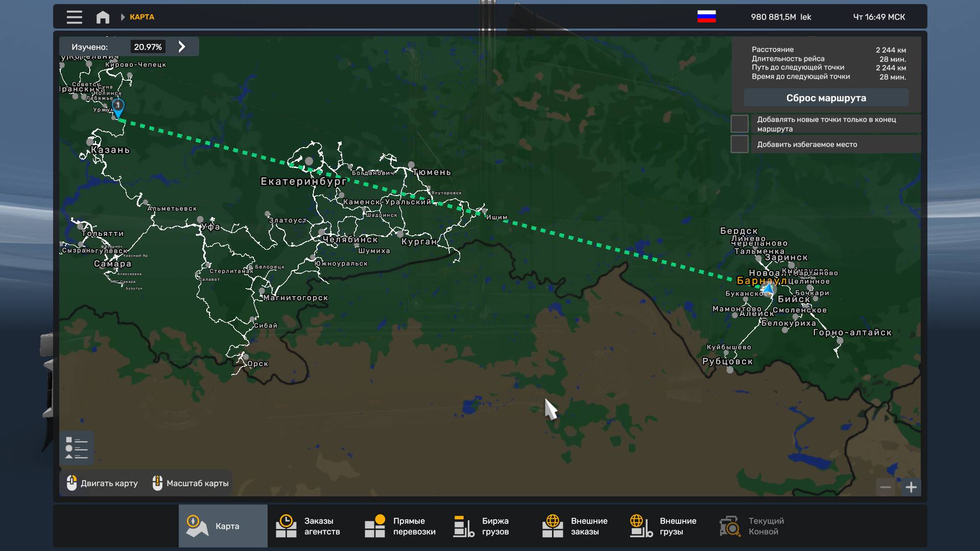Image resolution: width=980 pixels, height=551 pixels.
Task: Enable adding new points only to route end
Action: coord(739,124)
